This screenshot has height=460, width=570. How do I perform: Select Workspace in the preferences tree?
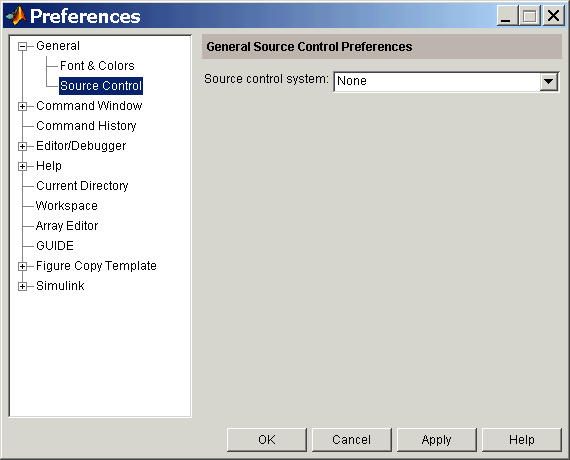67,206
